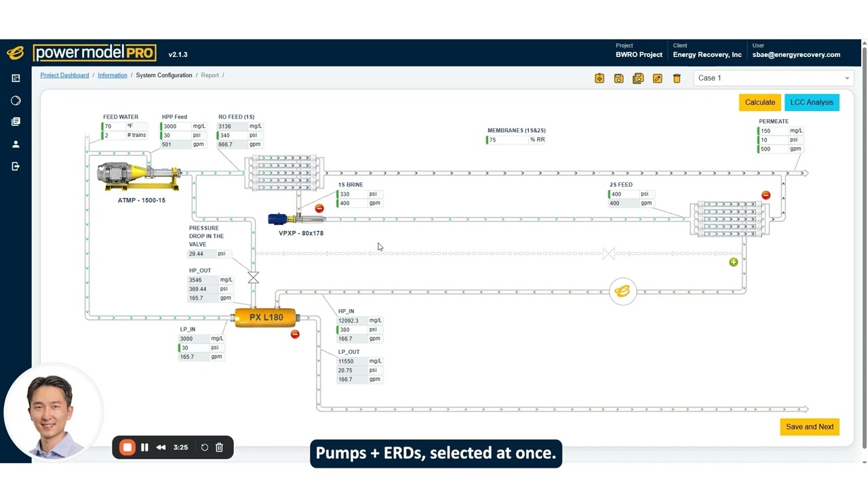Image resolution: width=868 pixels, height=488 pixels.
Task: Remove the VPXP booster pump red minus
Action: pos(319,208)
